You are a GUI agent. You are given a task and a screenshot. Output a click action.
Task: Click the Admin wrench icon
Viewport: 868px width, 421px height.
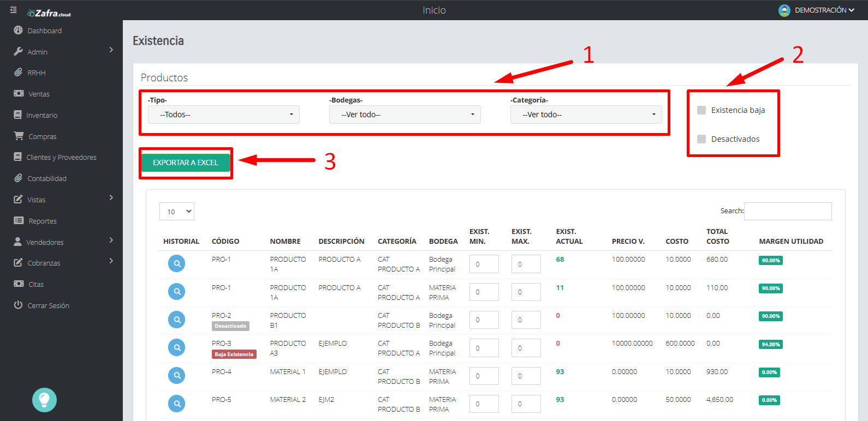18,52
